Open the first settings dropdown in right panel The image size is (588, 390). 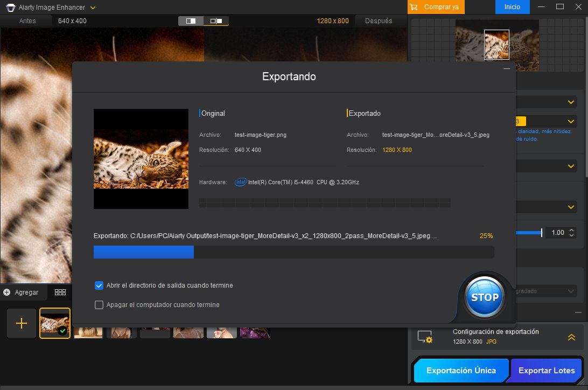tap(571, 102)
